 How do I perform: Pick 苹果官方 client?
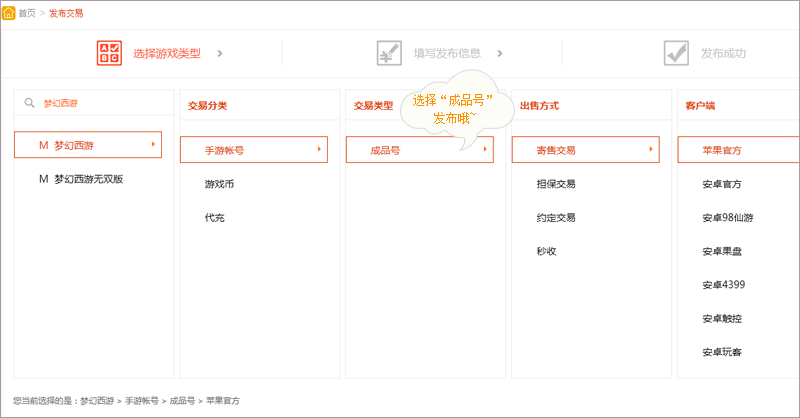click(x=722, y=150)
